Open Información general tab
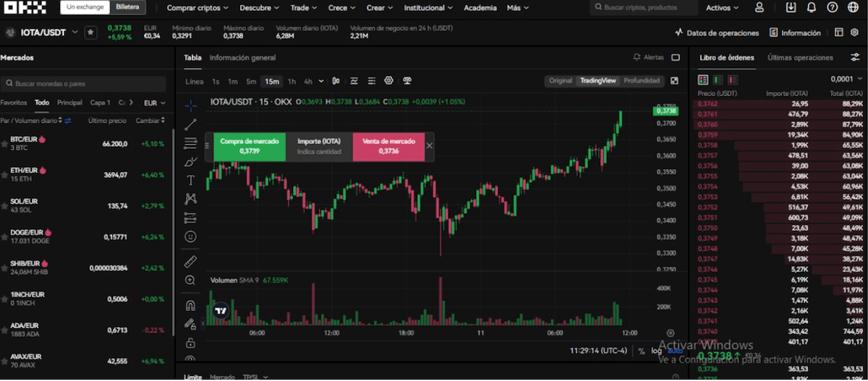868x381 pixels. [242, 57]
